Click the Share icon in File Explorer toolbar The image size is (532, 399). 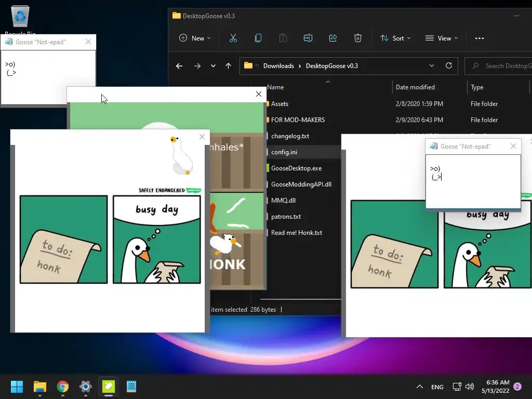[x=333, y=38]
